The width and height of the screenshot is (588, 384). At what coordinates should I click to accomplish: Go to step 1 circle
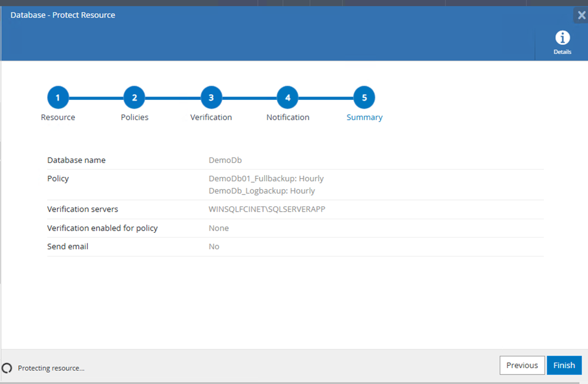tap(58, 98)
